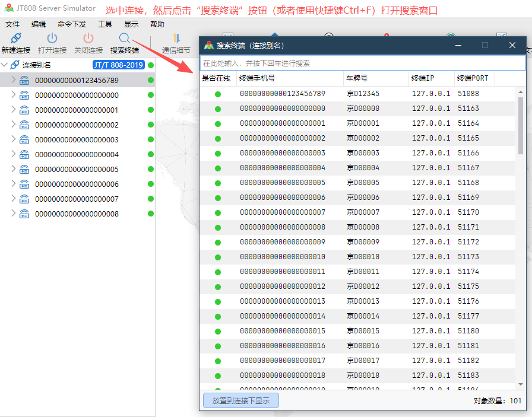Screen dimensions: 532x417
Task: Click the Communication Details (通信细节) toolbar icon
Action: (x=176, y=39)
